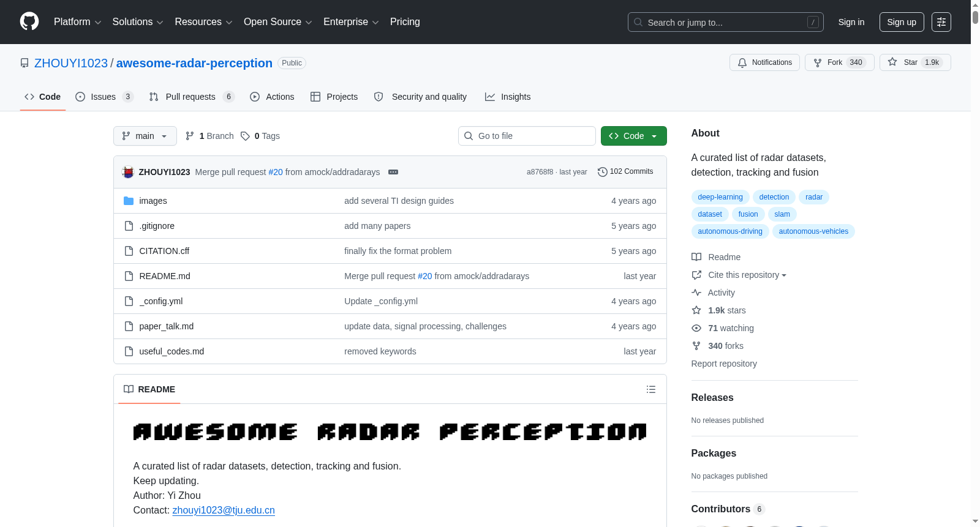Open the Platform menu
Image resolution: width=980 pixels, height=527 pixels.
(77, 22)
